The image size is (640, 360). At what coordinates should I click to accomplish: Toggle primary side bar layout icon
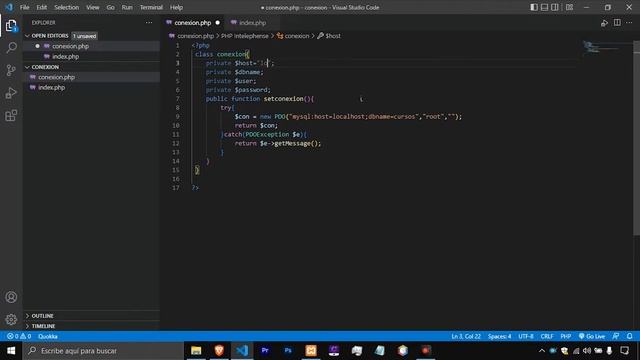click(534, 7)
